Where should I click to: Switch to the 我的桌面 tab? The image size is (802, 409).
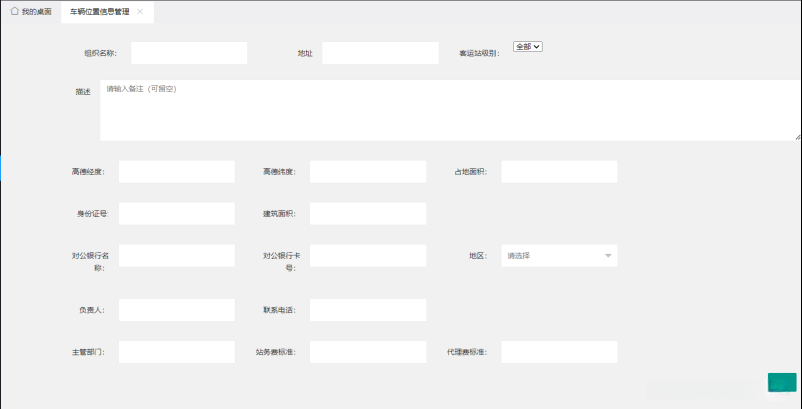tap(36, 12)
